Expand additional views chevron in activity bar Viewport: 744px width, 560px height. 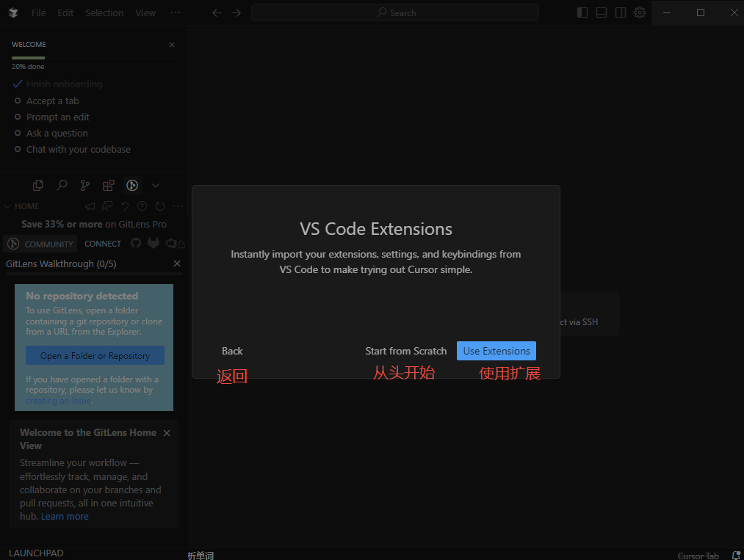coord(156,186)
